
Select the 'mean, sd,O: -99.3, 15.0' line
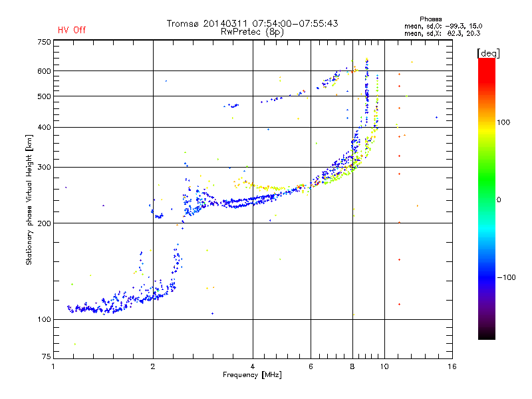pos(443,26)
